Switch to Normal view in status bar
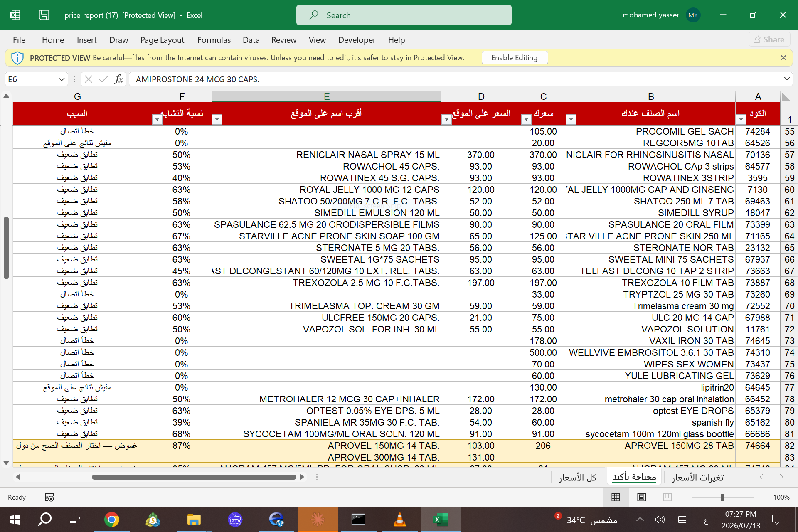Image resolution: width=798 pixels, height=532 pixels. (x=616, y=497)
